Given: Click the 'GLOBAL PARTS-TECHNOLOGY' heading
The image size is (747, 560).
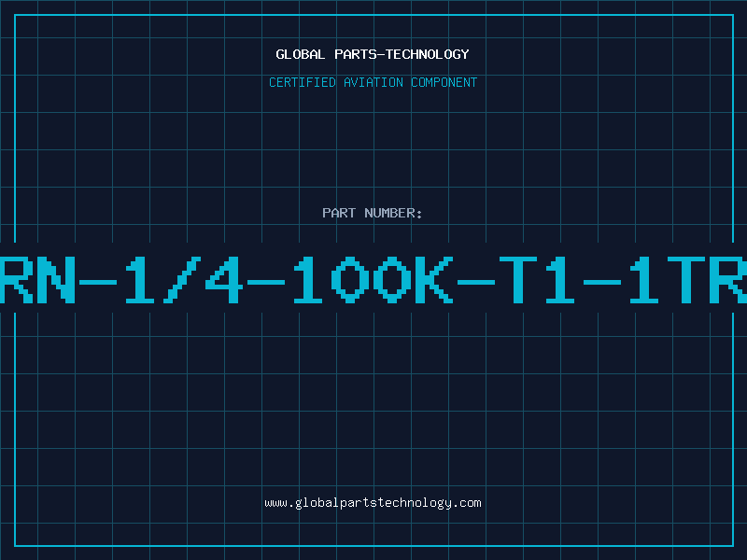Looking at the screenshot, I should click(x=373, y=54).
